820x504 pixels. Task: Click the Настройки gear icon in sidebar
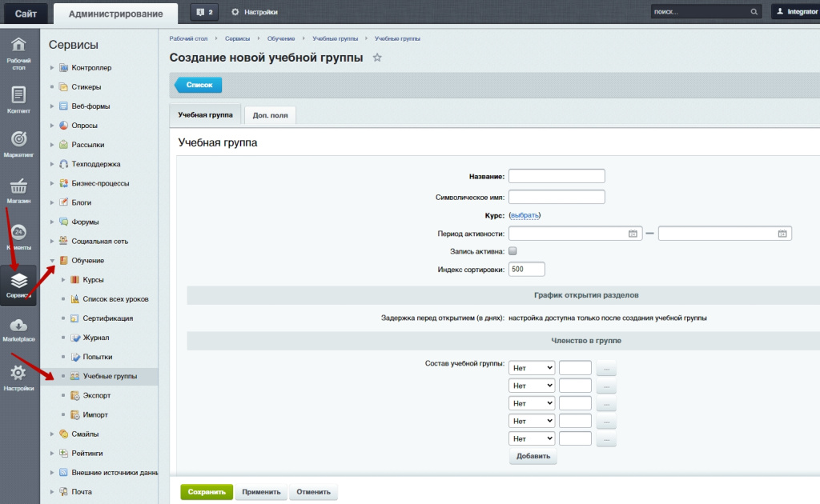(x=19, y=374)
